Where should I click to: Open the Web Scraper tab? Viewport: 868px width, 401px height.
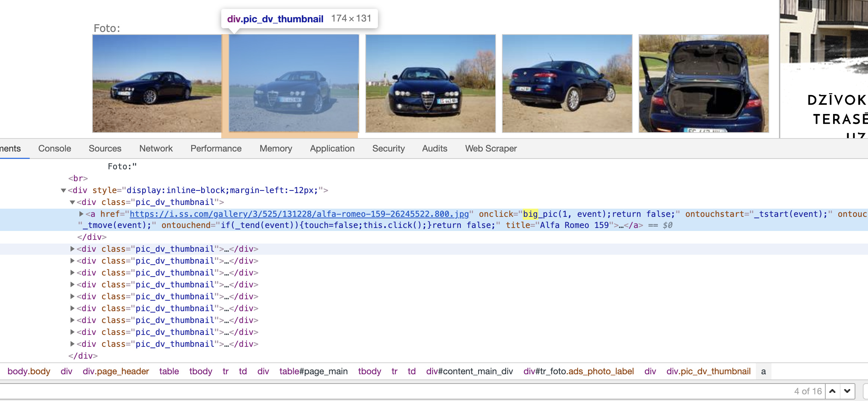click(x=491, y=149)
